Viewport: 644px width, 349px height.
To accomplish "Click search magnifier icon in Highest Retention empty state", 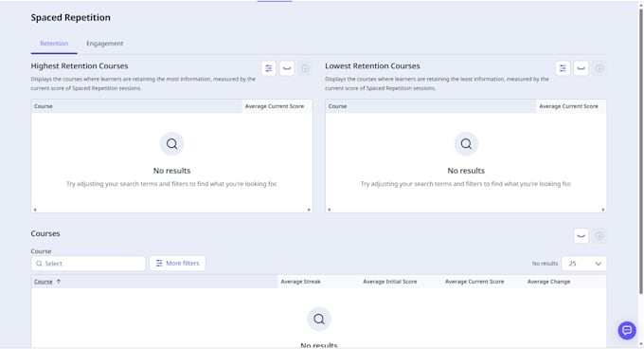I will tap(171, 143).
